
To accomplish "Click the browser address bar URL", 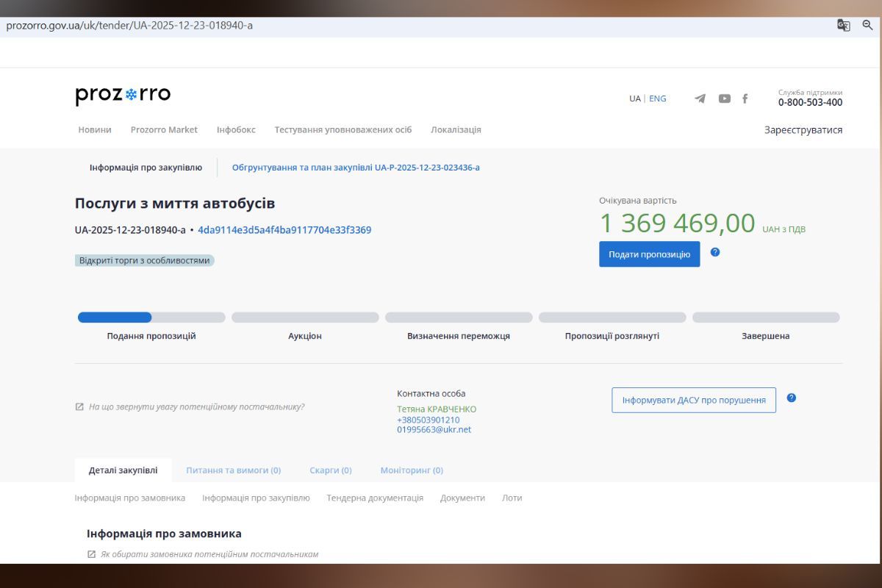I will [129, 24].
